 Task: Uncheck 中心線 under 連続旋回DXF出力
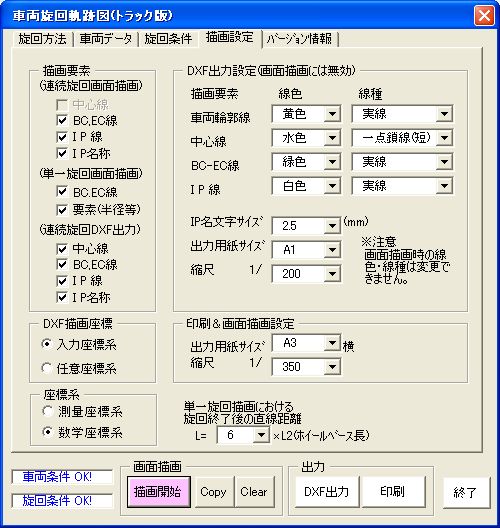tap(62, 249)
